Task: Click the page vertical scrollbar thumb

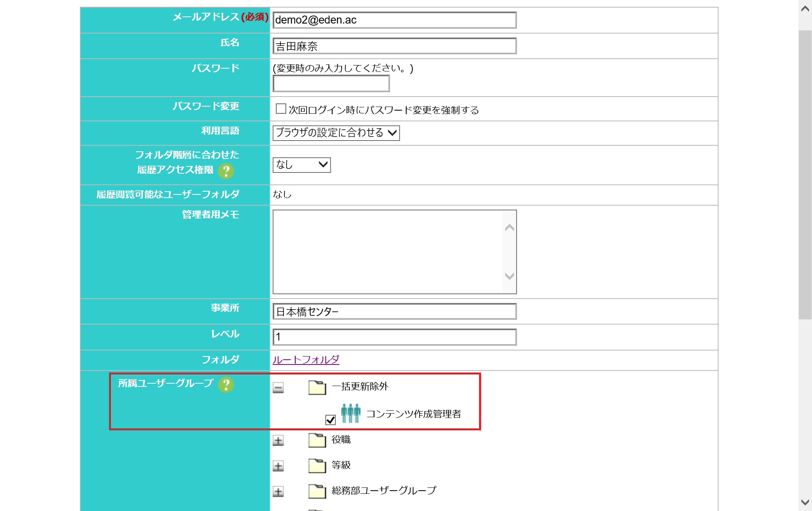Action: 805,175
